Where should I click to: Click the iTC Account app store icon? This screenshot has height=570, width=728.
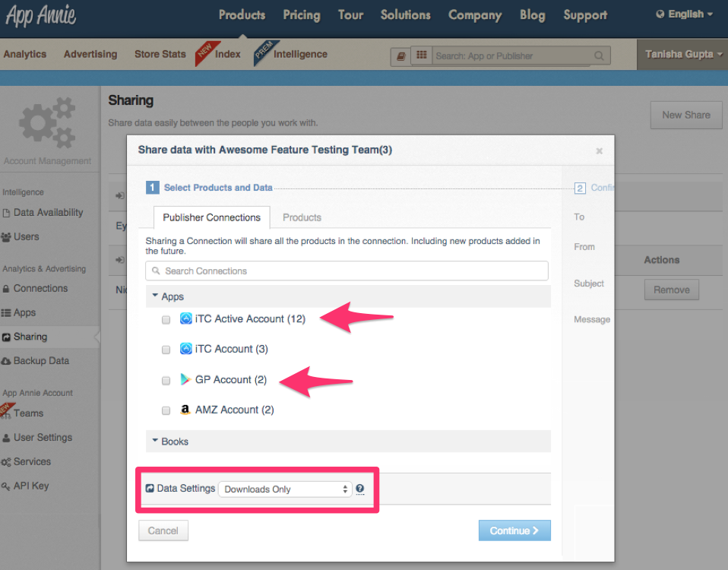click(185, 349)
